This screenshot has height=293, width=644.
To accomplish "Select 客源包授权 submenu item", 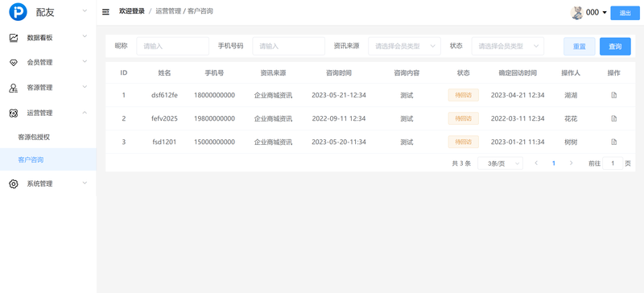I will [48, 138].
